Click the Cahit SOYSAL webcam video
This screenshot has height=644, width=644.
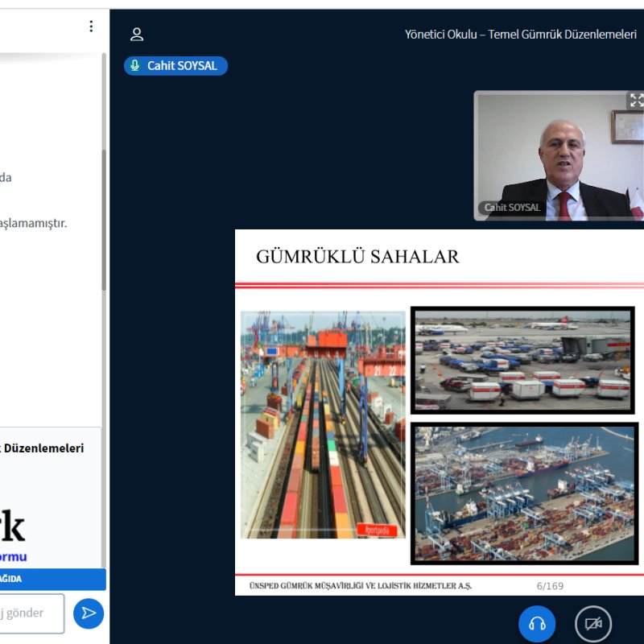point(559,155)
